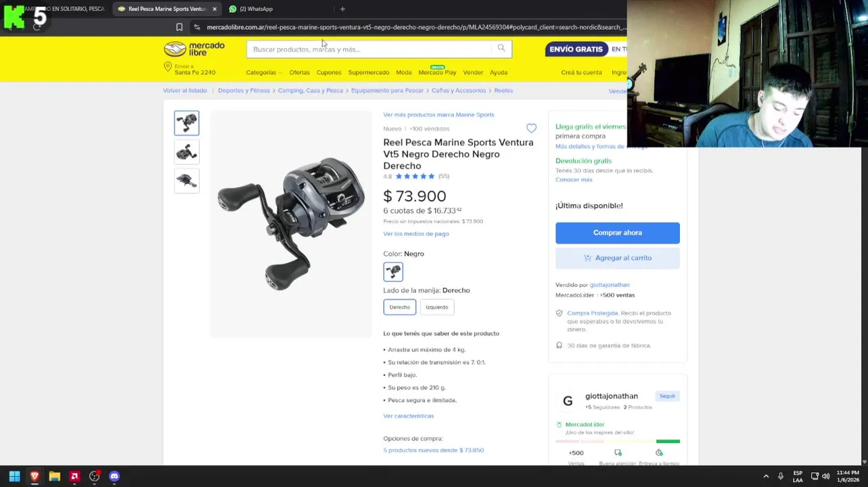Expand the Categorías dropdown menu
This screenshot has height=487, width=868.
(x=263, y=72)
